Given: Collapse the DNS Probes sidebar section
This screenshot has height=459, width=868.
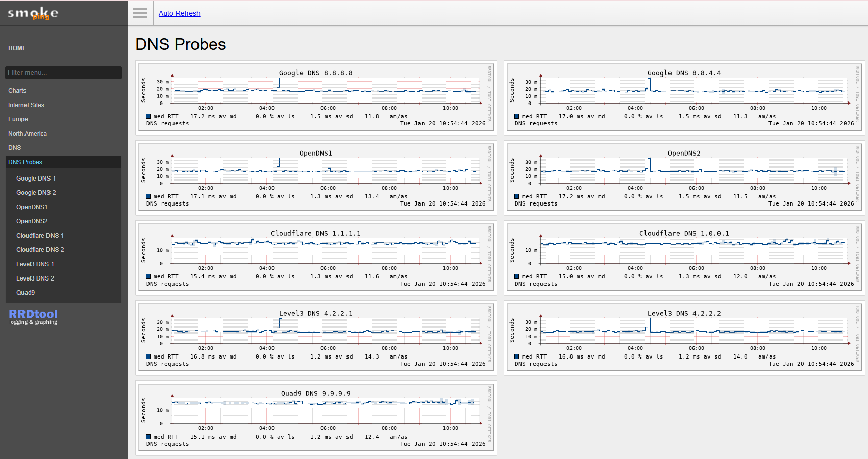Looking at the screenshot, I should (26, 162).
